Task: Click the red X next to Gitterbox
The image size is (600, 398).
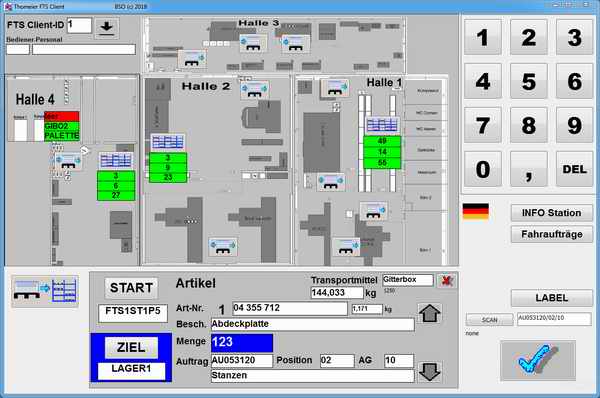Action: click(446, 281)
